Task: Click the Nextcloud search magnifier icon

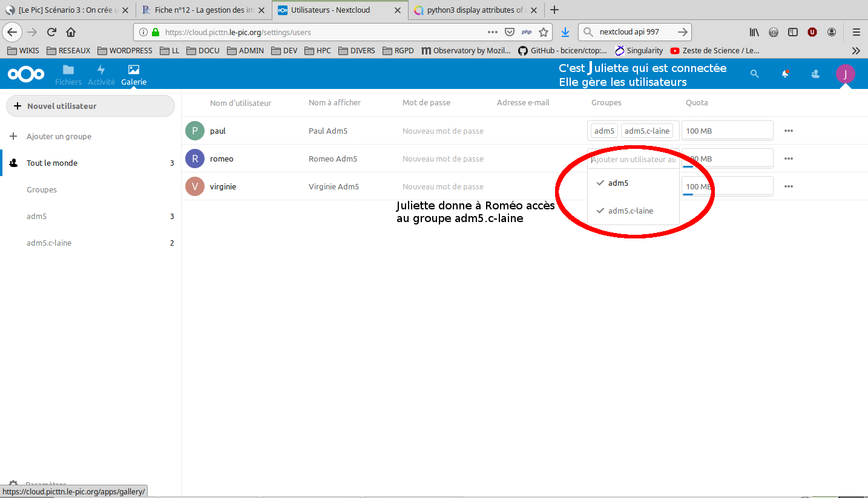Action: click(x=754, y=74)
